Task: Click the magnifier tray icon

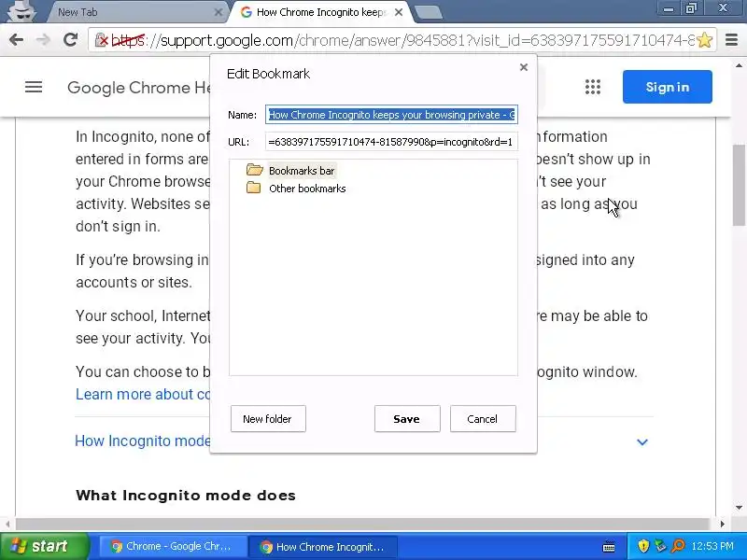Action: [678, 546]
